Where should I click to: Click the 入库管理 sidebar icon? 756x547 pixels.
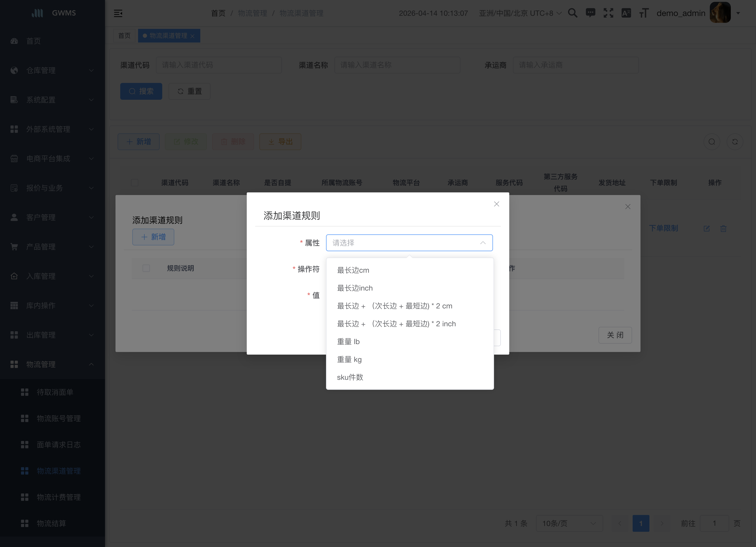coord(14,276)
